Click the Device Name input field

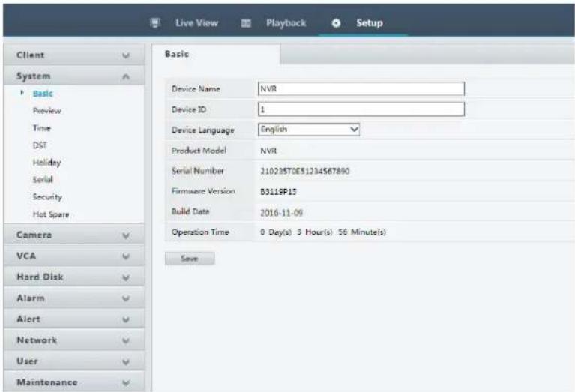point(361,88)
